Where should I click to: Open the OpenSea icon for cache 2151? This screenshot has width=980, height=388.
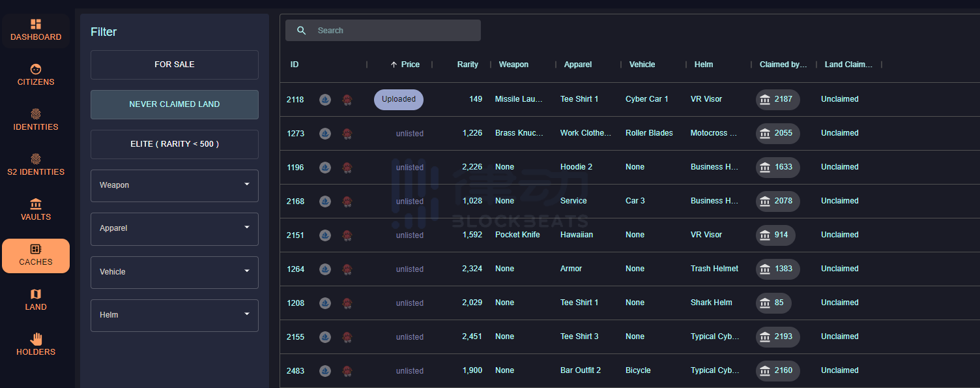tap(325, 235)
